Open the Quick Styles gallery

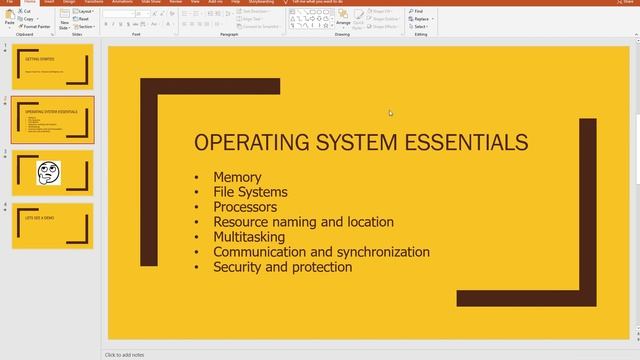(x=358, y=20)
